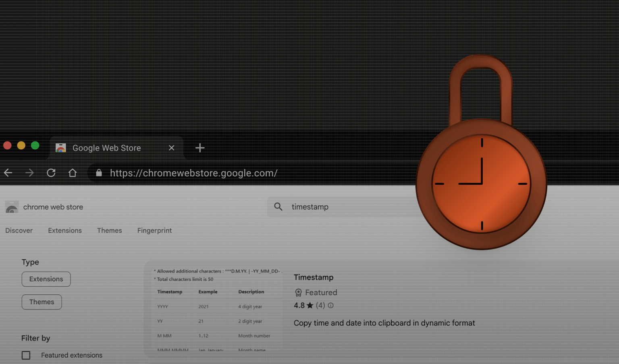Image resolution: width=619 pixels, height=364 pixels.
Task: Open a new tab with the plus icon
Action: [200, 148]
